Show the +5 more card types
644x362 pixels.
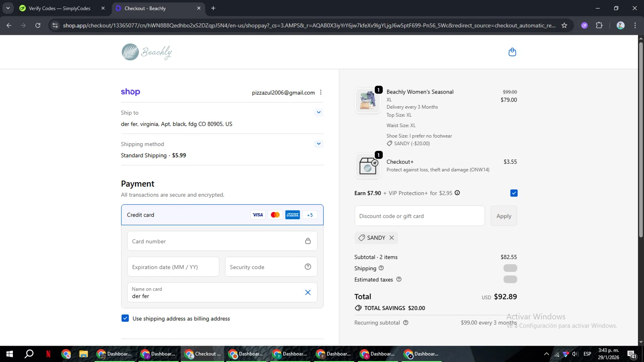pyautogui.click(x=310, y=215)
